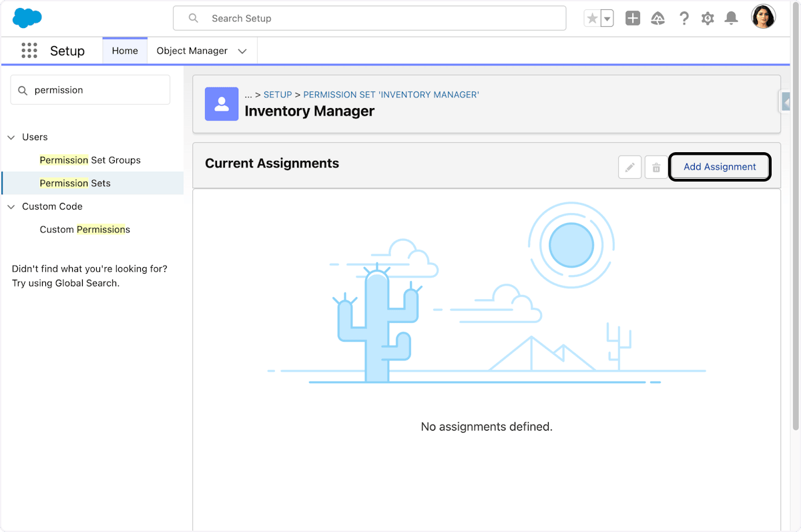Click the pencil edit assignment button
Screen dimensions: 801x532
tap(629, 167)
